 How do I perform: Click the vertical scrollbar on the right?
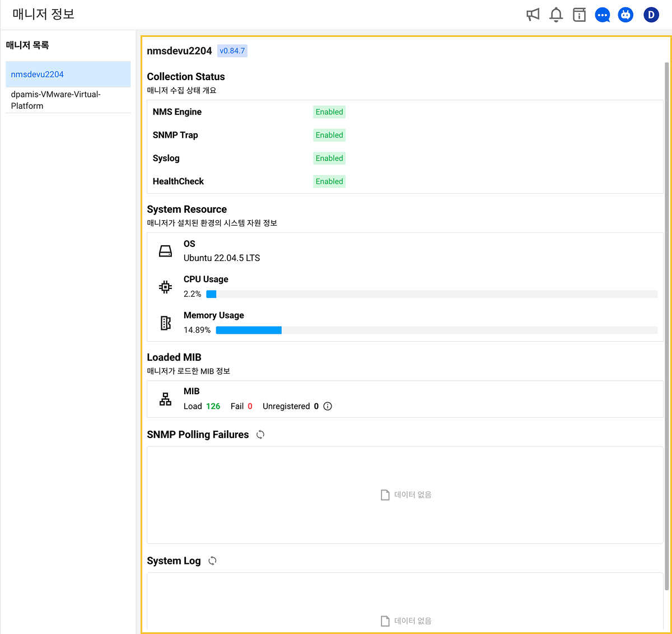(666, 325)
